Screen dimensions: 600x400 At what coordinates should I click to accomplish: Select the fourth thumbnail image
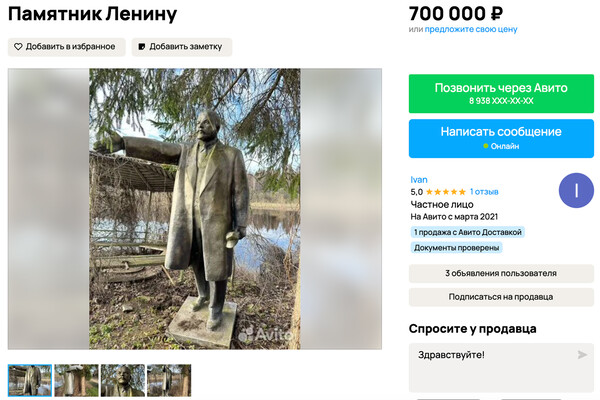click(169, 380)
